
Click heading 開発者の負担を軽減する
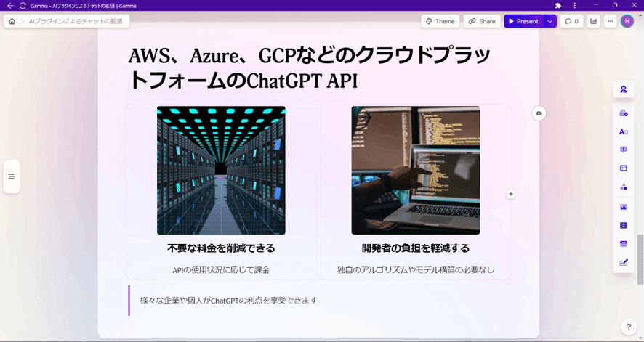pyautogui.click(x=416, y=248)
